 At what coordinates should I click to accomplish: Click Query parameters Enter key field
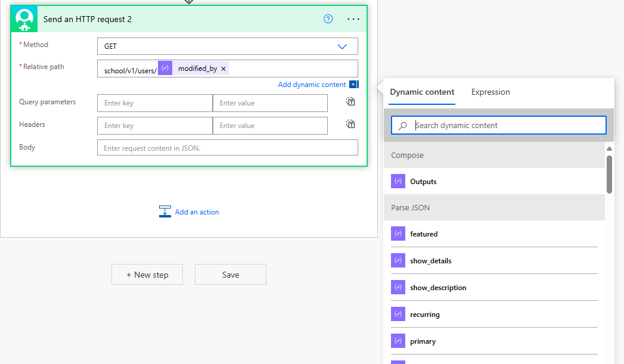155,103
